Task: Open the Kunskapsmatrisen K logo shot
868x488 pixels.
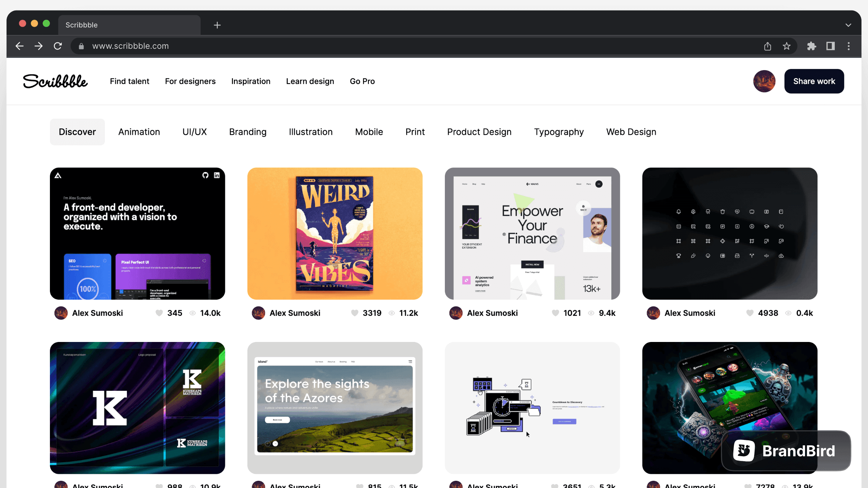Action: [137, 408]
